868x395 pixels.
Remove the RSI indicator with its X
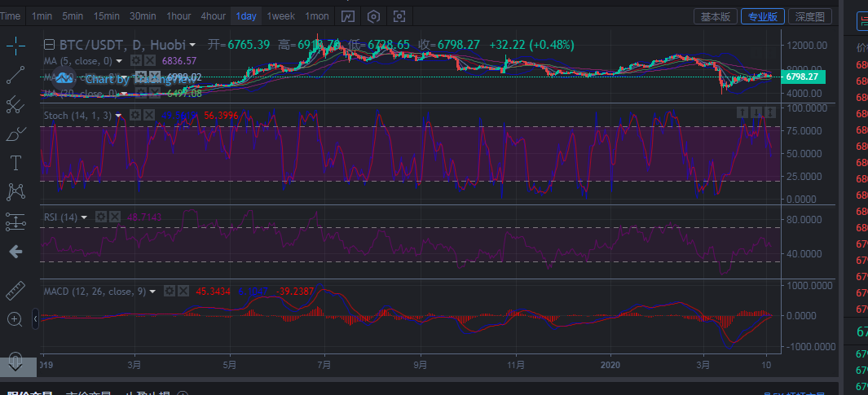[x=115, y=217]
